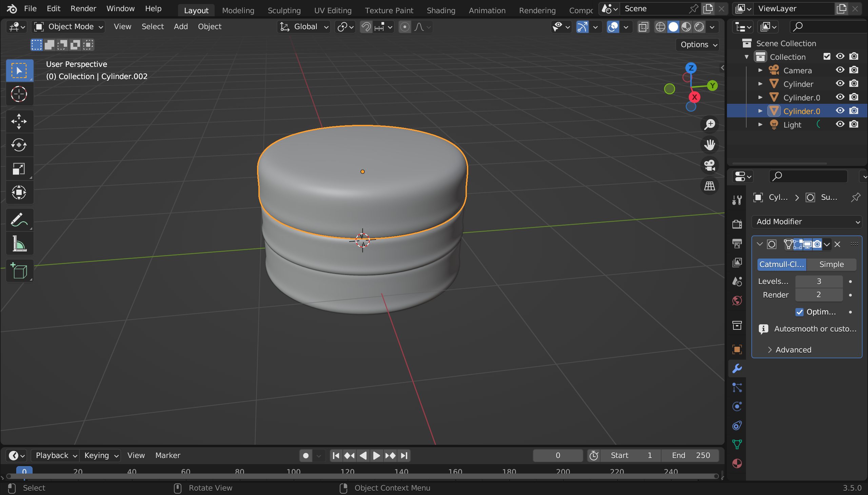Uncheck Optimal Display checkbox
This screenshot has width=868, height=495.
tap(800, 312)
